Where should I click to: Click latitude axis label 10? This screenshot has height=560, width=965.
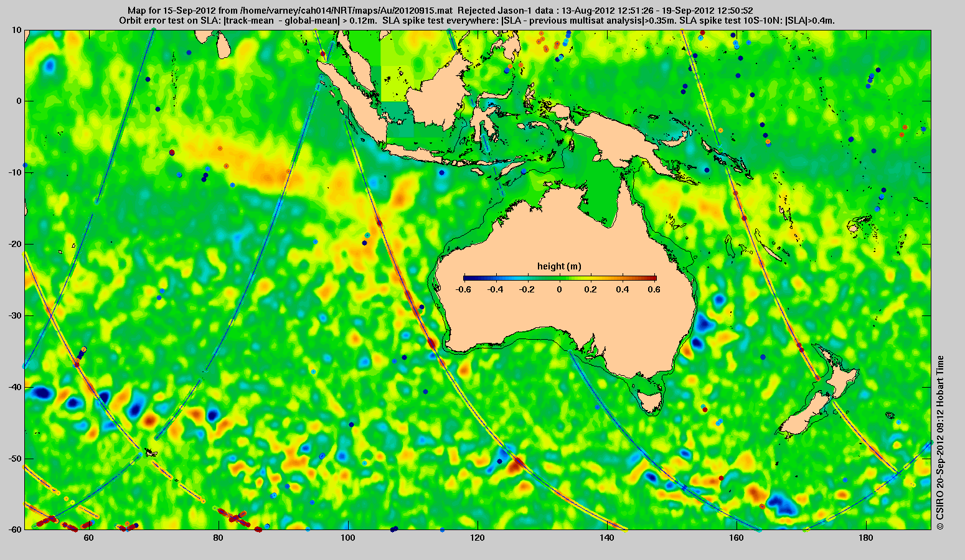coord(17,30)
